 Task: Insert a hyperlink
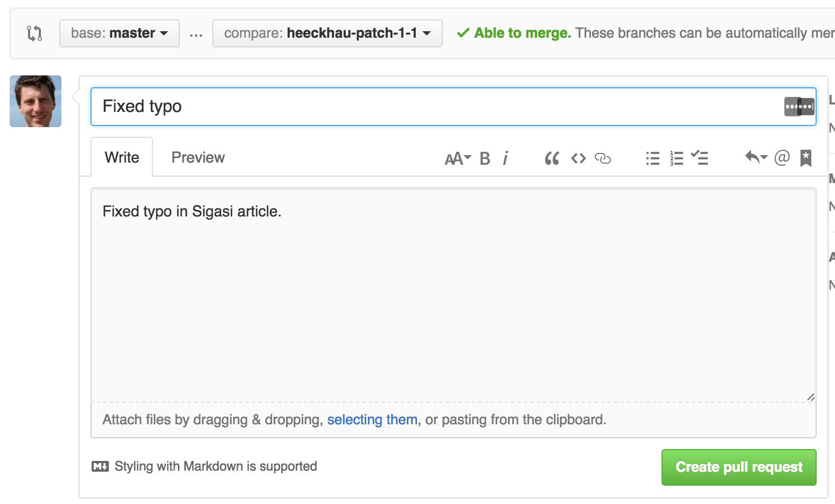tap(602, 158)
